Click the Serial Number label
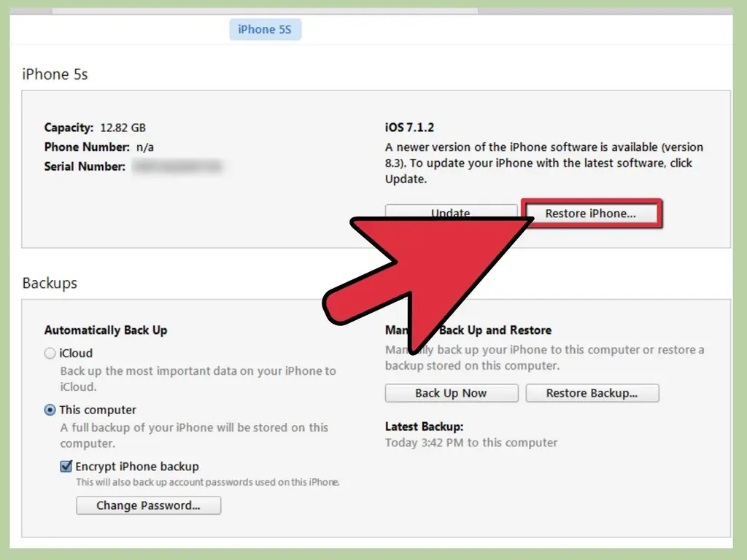Screen dimensions: 747x560 (85, 167)
